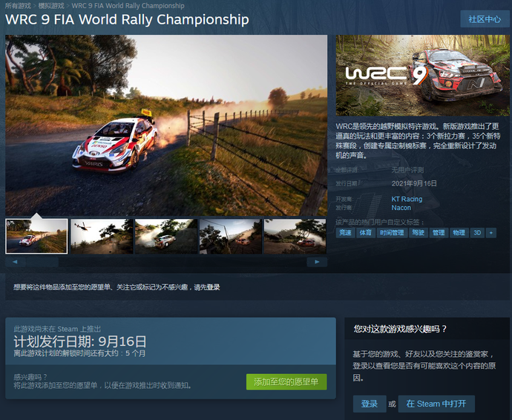
Task: Select the 管理 management tag
Action: tap(439, 233)
